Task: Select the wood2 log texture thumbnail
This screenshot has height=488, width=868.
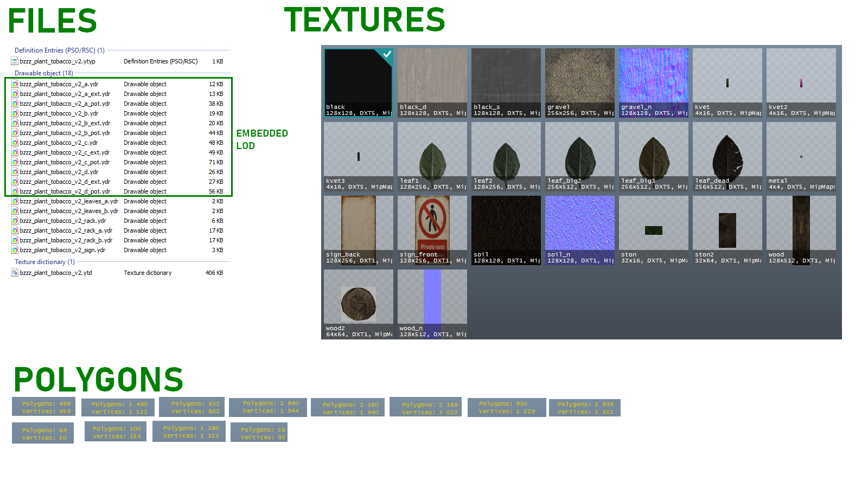Action: [x=359, y=304]
